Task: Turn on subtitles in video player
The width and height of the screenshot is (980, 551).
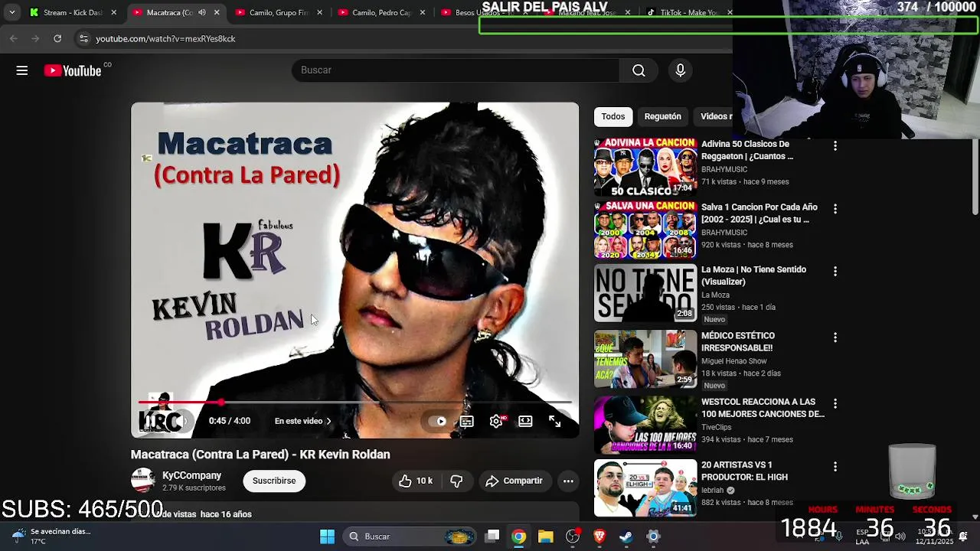Action: pyautogui.click(x=466, y=421)
